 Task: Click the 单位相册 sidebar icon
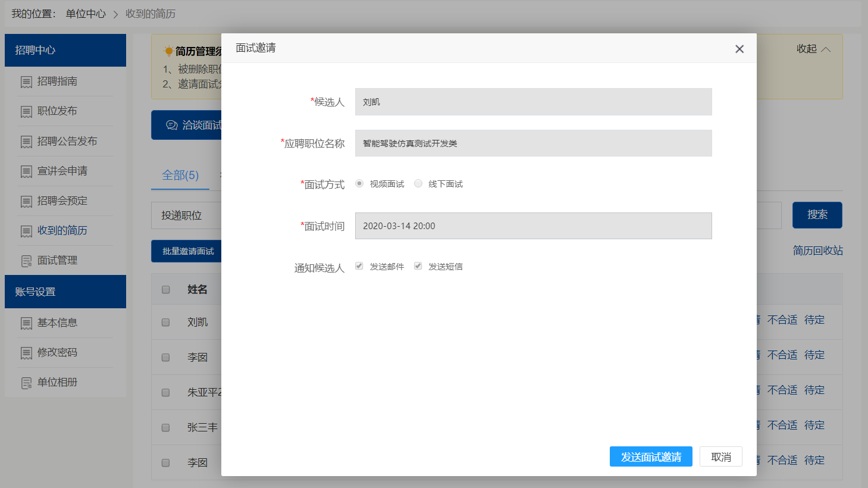tap(26, 383)
